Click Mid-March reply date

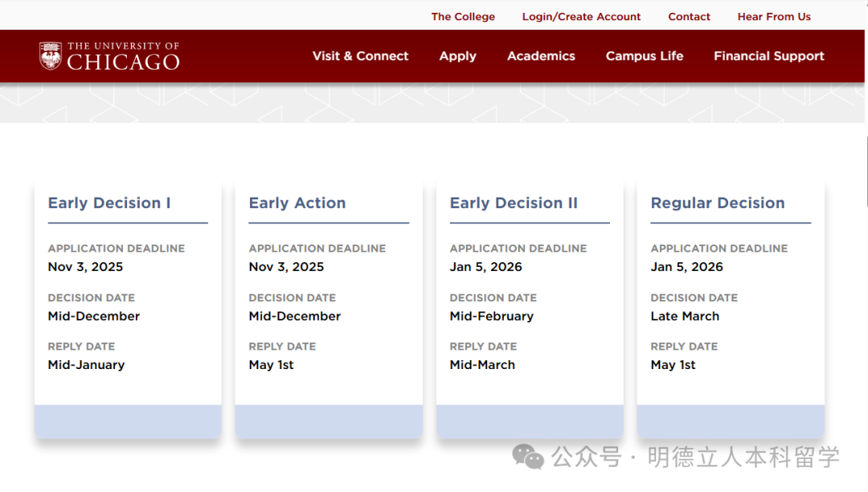482,365
